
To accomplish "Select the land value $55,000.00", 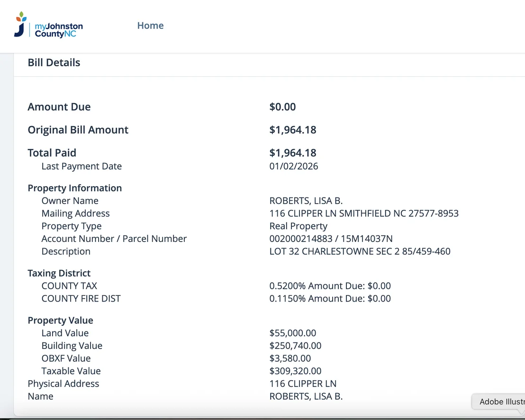I will click(293, 333).
